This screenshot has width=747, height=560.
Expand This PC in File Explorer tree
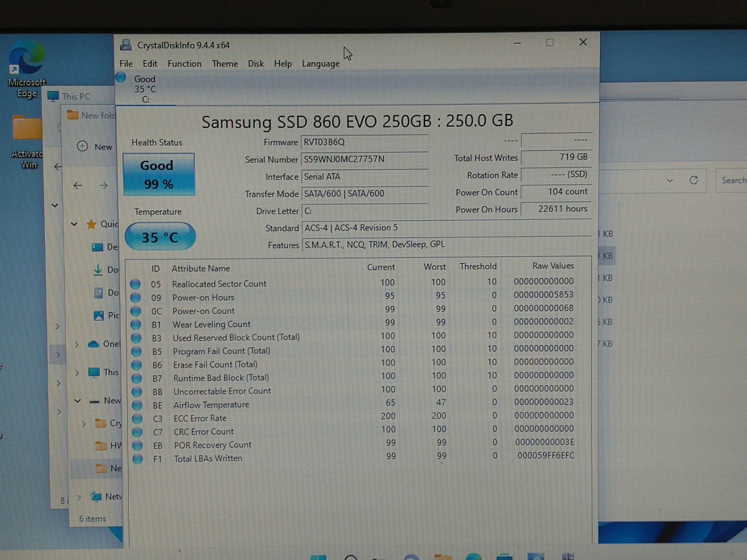77,373
